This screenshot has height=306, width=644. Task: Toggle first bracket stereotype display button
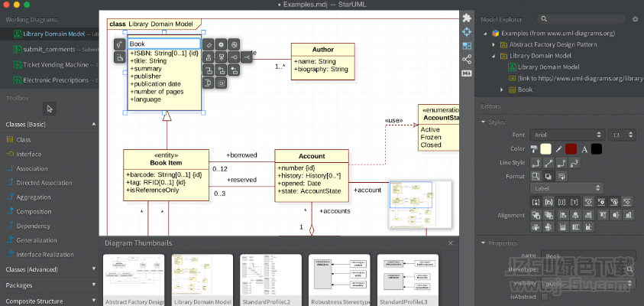point(536,202)
